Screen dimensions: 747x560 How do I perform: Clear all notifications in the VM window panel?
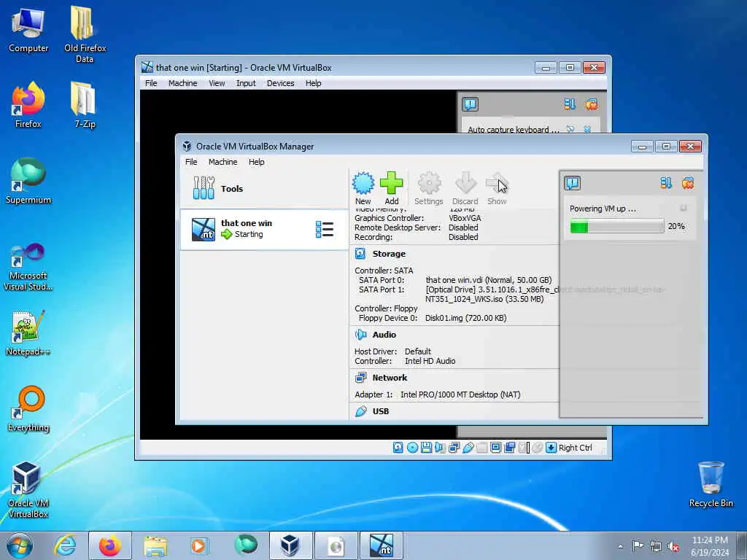point(591,104)
